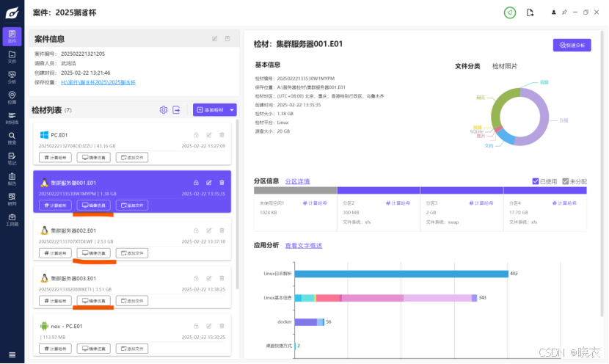Delete 集群服务器001.E01 using its trash icon
The height and width of the screenshot is (364, 609).
(x=222, y=182)
